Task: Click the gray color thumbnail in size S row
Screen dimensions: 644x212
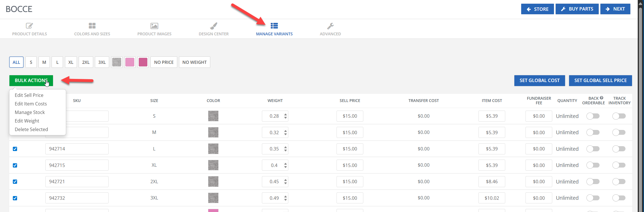Action: [x=213, y=116]
